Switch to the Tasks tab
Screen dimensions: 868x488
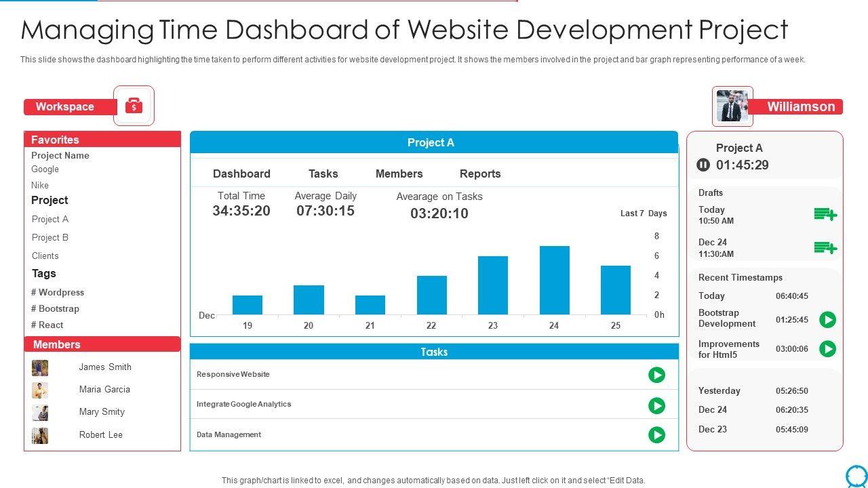[x=323, y=174]
